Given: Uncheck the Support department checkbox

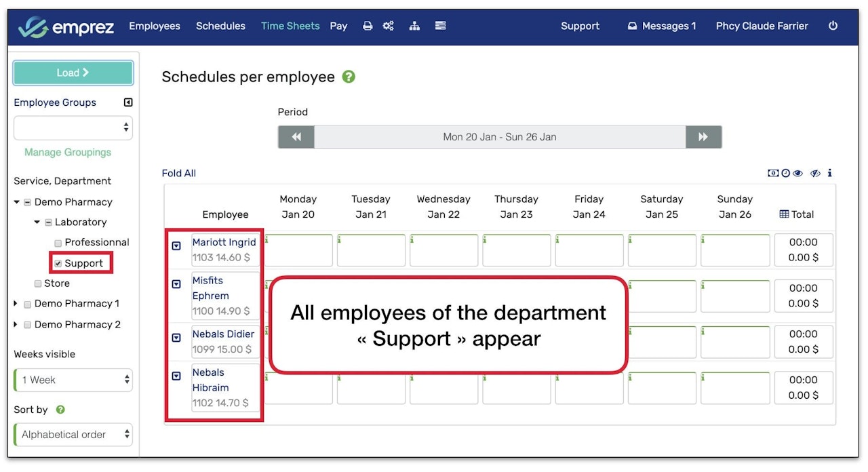Looking at the screenshot, I should point(58,263).
